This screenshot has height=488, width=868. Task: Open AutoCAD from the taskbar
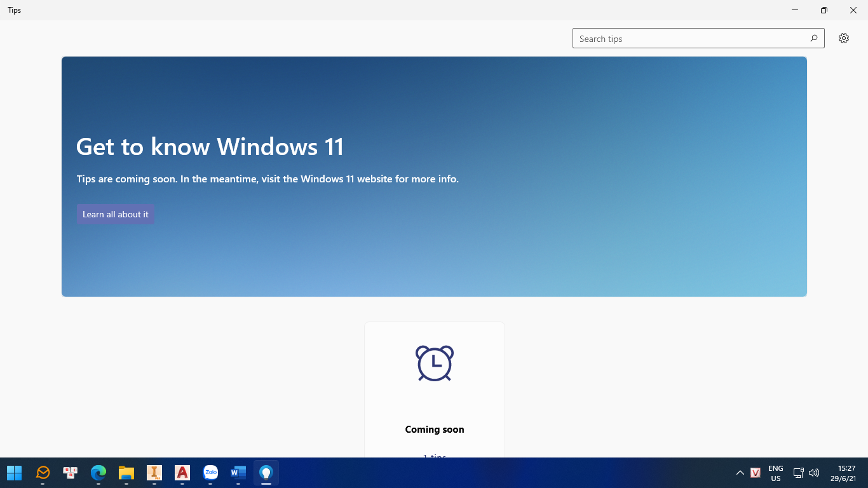pos(182,473)
